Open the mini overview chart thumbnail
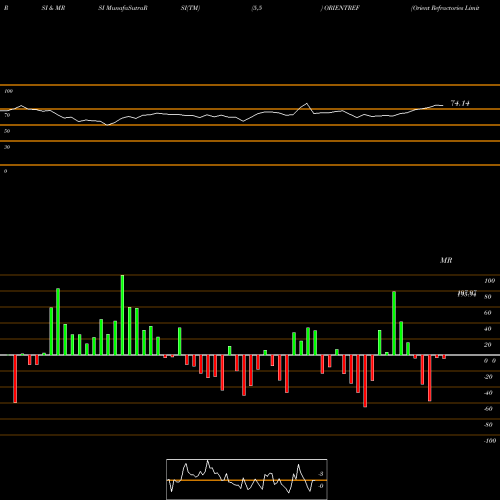 247,479
